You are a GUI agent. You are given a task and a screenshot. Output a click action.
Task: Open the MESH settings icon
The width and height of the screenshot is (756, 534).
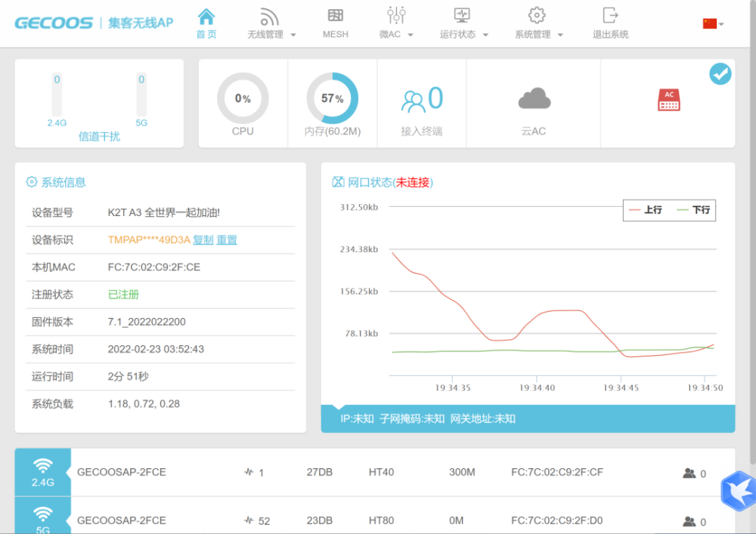[x=335, y=16]
